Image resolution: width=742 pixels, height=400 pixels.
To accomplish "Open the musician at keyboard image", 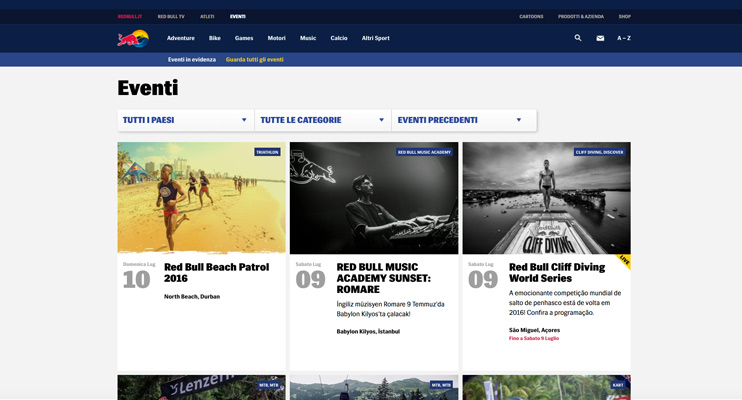I will point(374,198).
